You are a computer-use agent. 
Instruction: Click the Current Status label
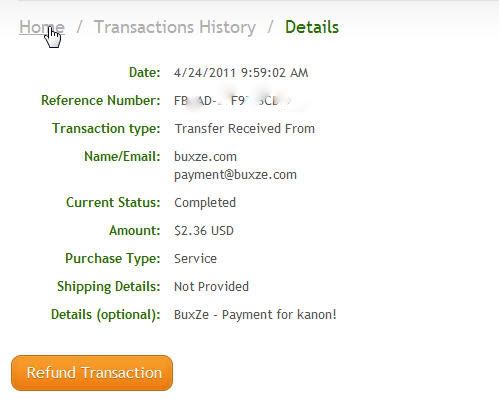113,202
